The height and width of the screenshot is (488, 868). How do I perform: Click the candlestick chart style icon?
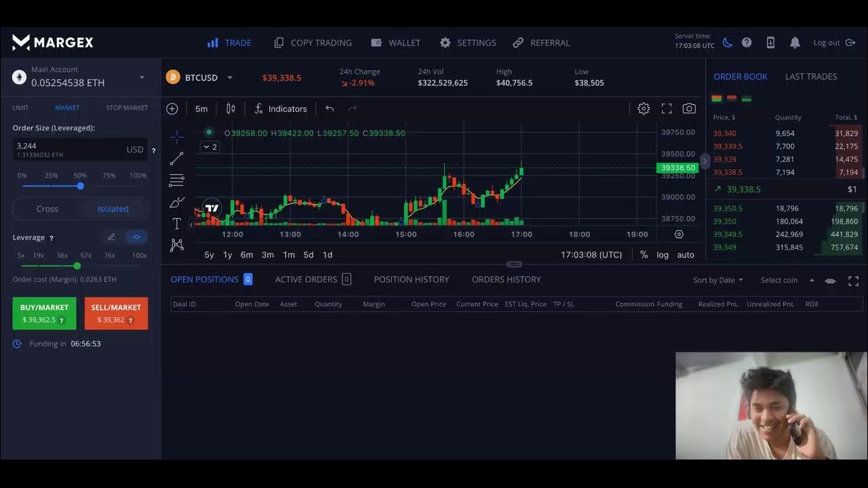[x=231, y=108]
